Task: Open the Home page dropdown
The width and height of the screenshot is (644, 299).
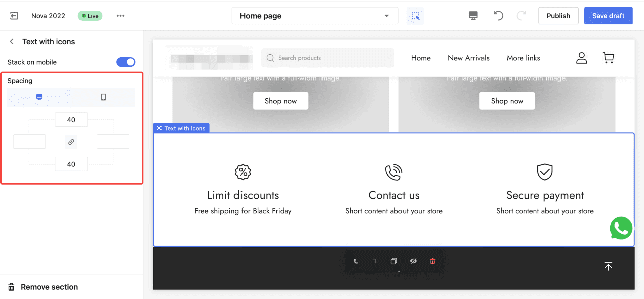Action: click(x=315, y=16)
